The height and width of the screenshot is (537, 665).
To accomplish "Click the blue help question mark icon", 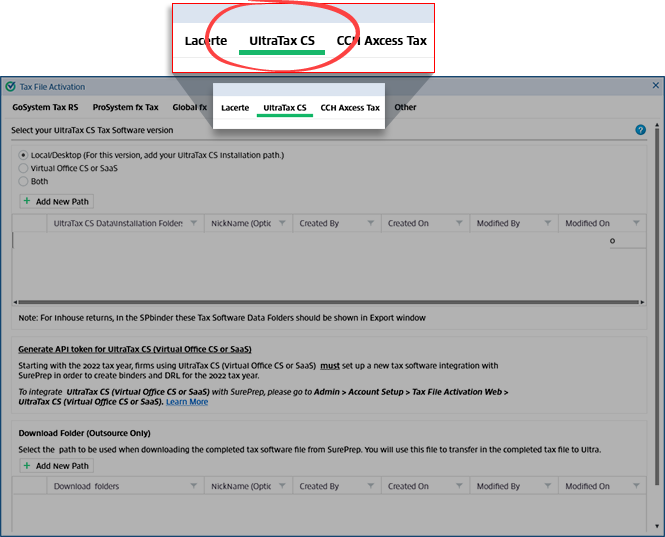I will click(x=640, y=130).
